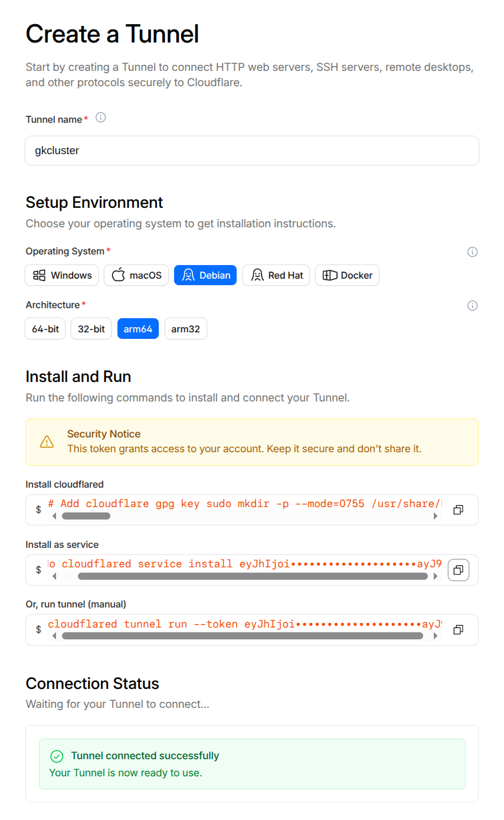Screen dimensions: 504x820
Task: Click the green success checkmark icon
Action: tap(57, 756)
